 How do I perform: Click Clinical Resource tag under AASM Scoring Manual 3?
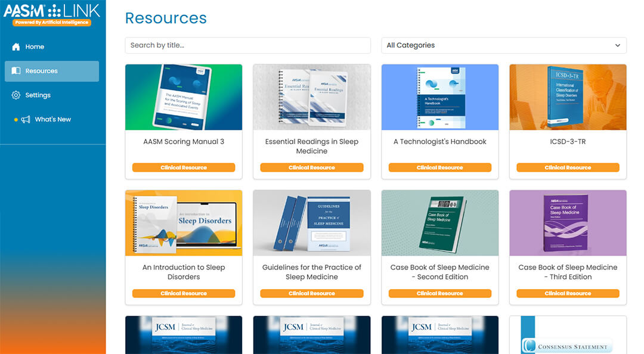click(x=184, y=167)
